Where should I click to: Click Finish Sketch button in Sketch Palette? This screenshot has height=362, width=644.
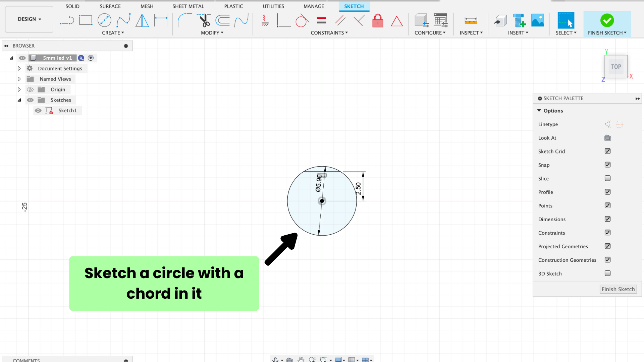(618, 289)
